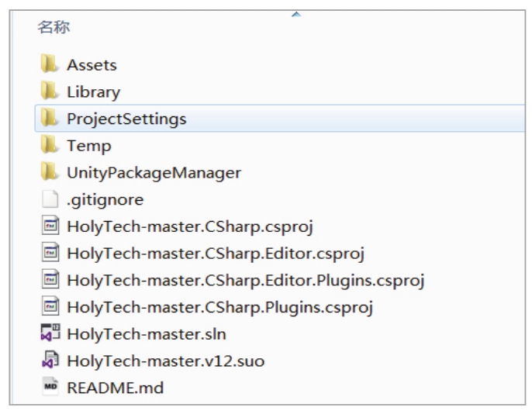Viewport: 532px width, 411px height.
Task: Select the HolyTech-master.sln file name
Action: (x=147, y=334)
